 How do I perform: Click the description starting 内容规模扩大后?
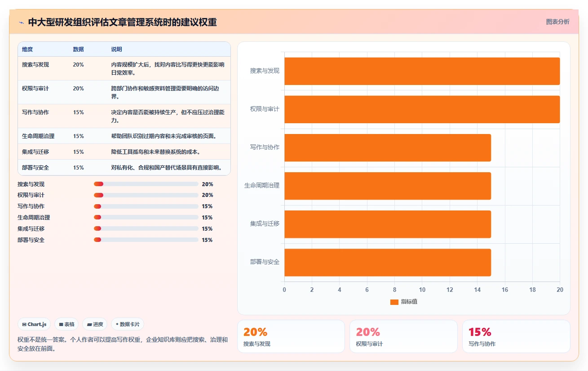168,69
